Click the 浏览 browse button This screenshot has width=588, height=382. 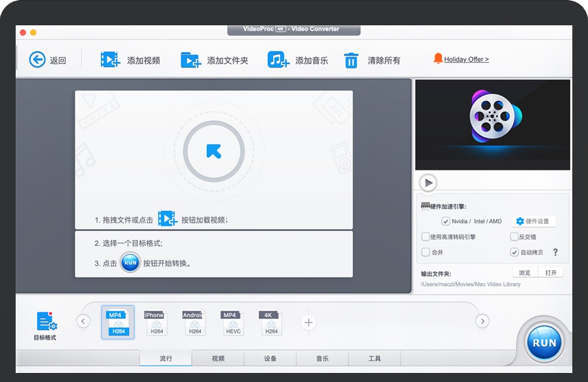click(524, 272)
